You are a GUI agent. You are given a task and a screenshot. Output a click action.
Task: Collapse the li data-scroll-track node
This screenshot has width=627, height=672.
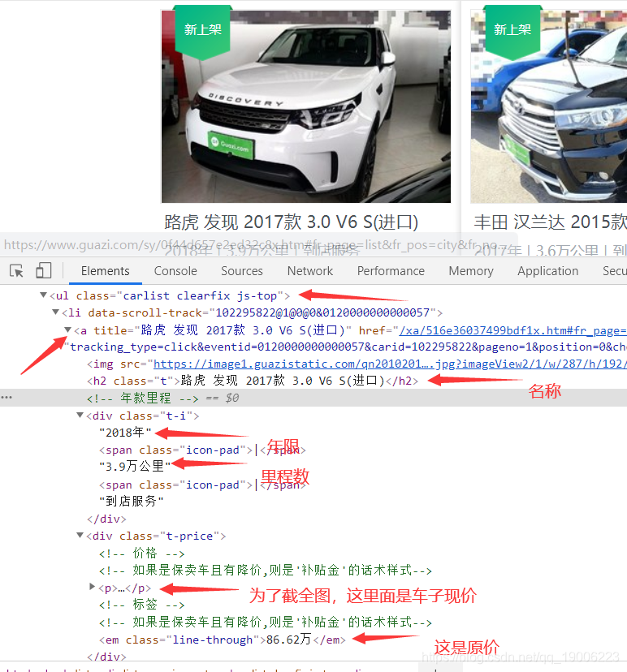coord(55,312)
